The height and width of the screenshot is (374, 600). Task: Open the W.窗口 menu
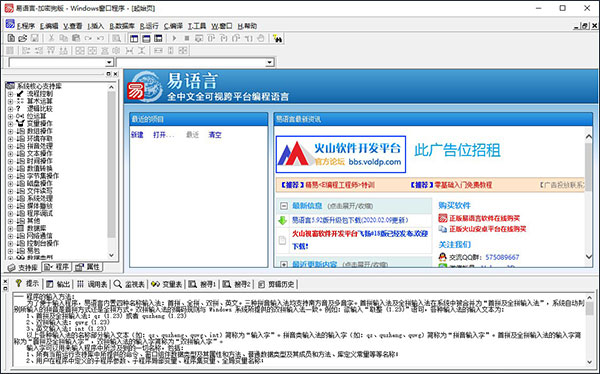[x=222, y=26]
